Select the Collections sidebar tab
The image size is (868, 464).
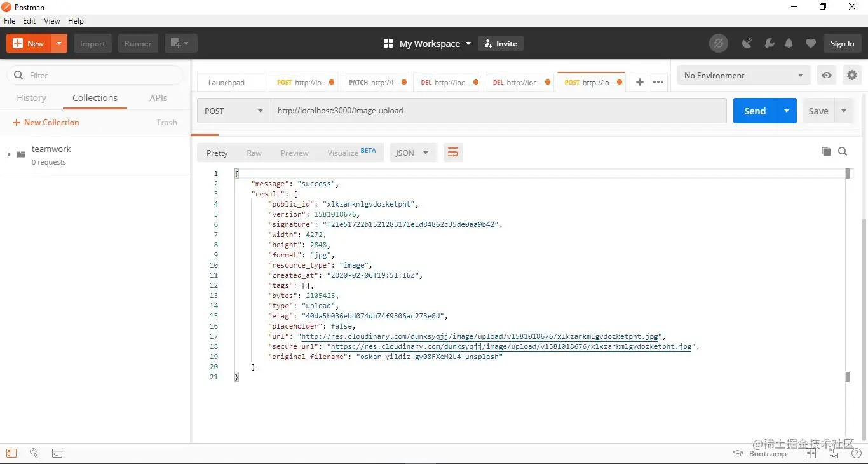coord(95,98)
